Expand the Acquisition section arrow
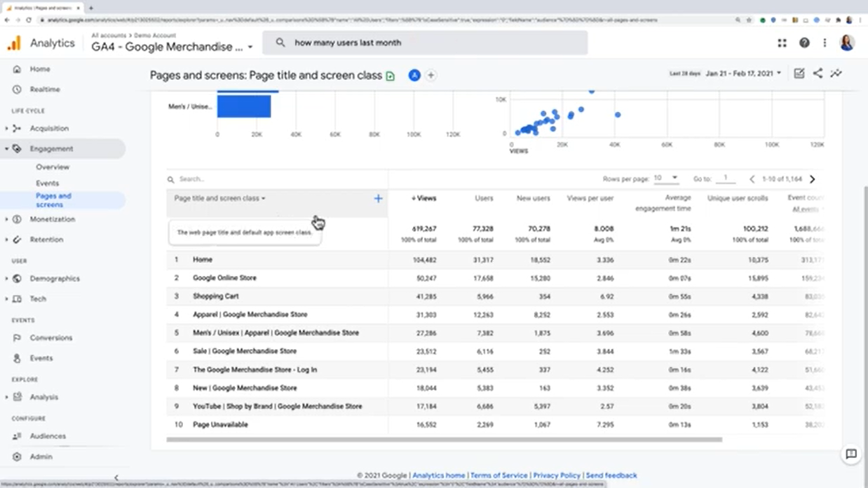Image resolution: width=868 pixels, height=488 pixels. [x=7, y=128]
